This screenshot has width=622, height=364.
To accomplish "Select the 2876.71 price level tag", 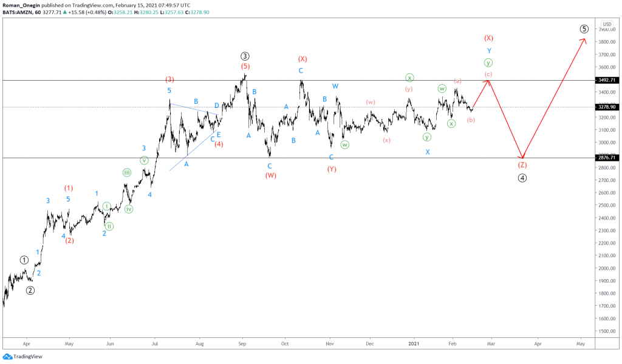I will pos(607,158).
